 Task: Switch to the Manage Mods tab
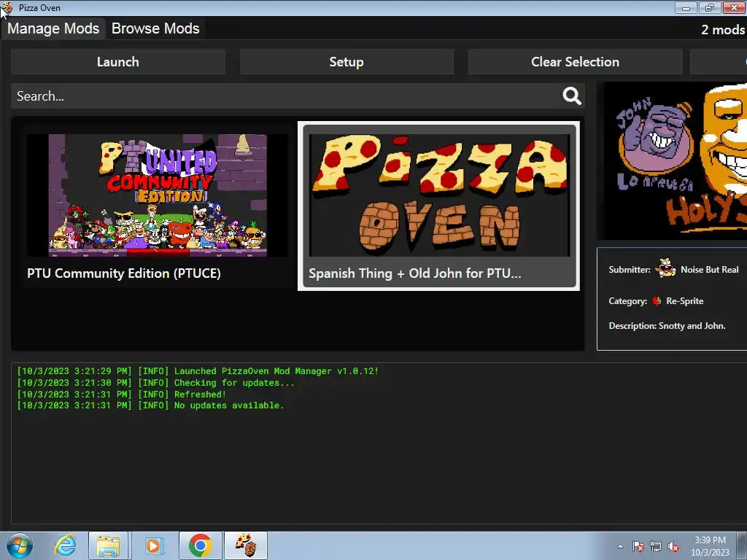(53, 28)
